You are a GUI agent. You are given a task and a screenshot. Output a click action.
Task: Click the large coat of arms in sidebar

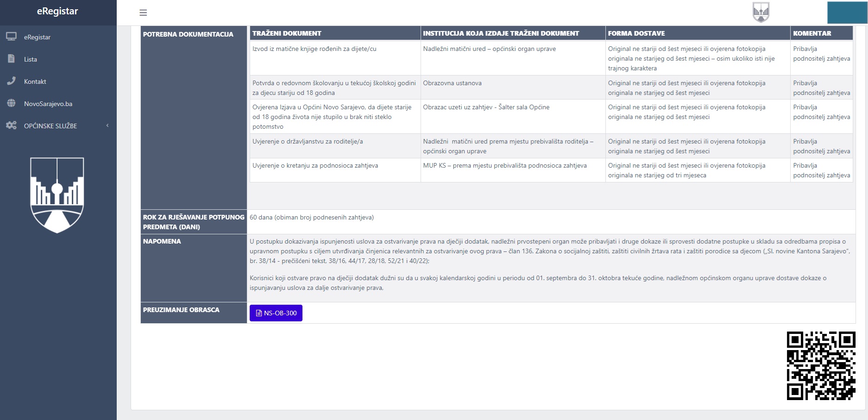coord(57,194)
